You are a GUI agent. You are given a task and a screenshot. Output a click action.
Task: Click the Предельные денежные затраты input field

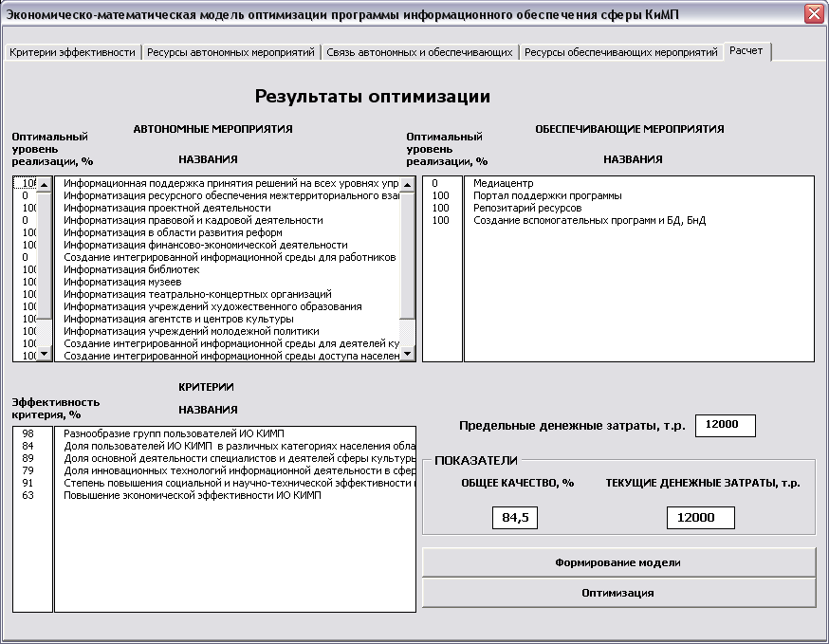pyautogui.click(x=725, y=425)
